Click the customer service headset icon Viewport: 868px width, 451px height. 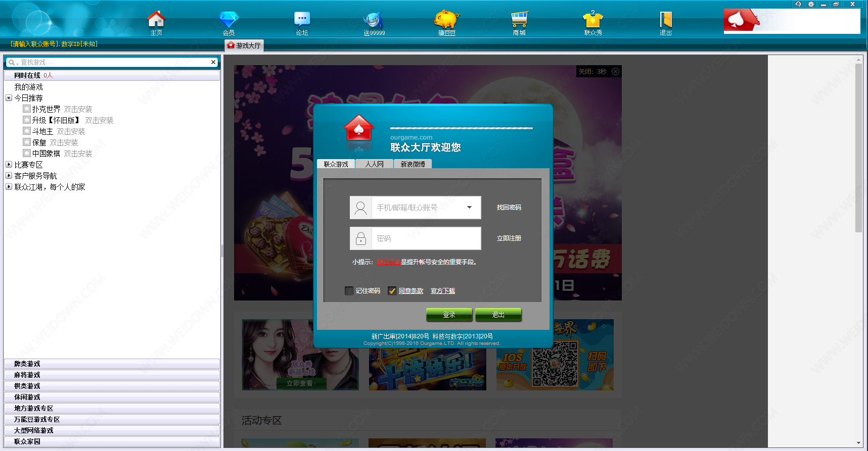click(x=798, y=4)
